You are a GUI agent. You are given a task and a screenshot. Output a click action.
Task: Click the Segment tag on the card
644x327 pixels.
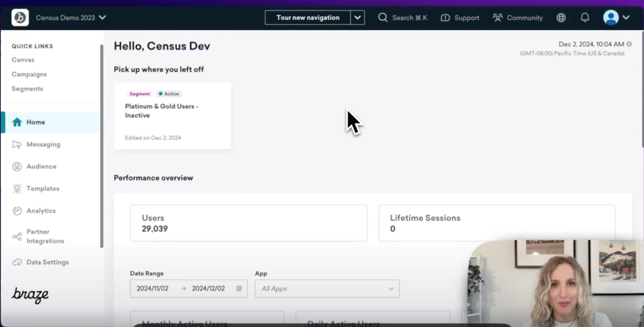pos(140,94)
